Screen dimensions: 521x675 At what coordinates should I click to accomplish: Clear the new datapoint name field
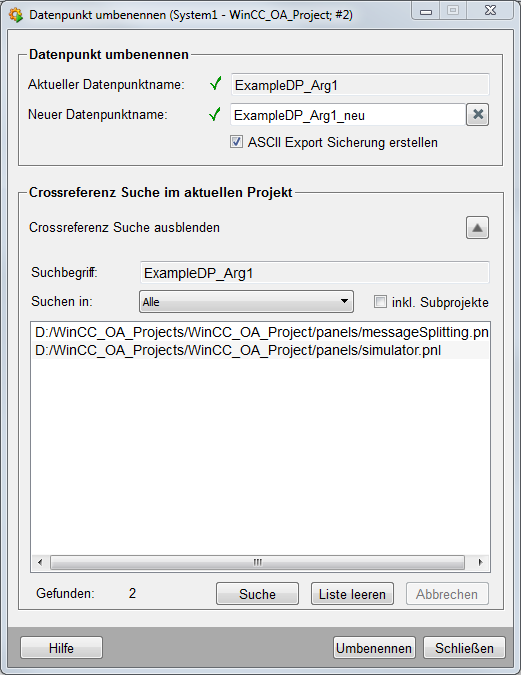coord(478,115)
